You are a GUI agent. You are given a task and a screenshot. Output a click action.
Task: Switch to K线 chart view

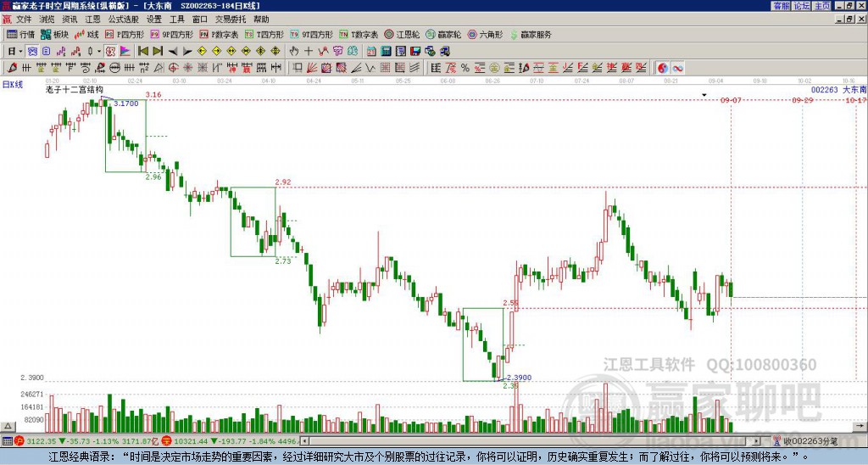(86, 34)
